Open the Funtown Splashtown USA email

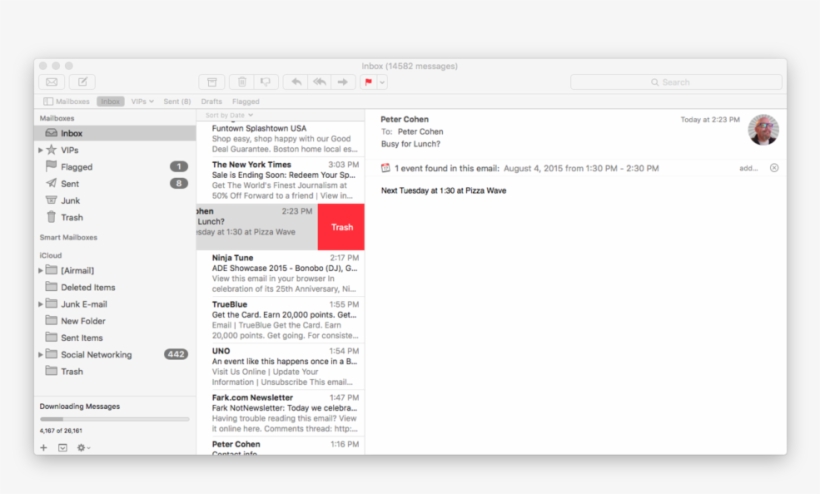point(281,138)
